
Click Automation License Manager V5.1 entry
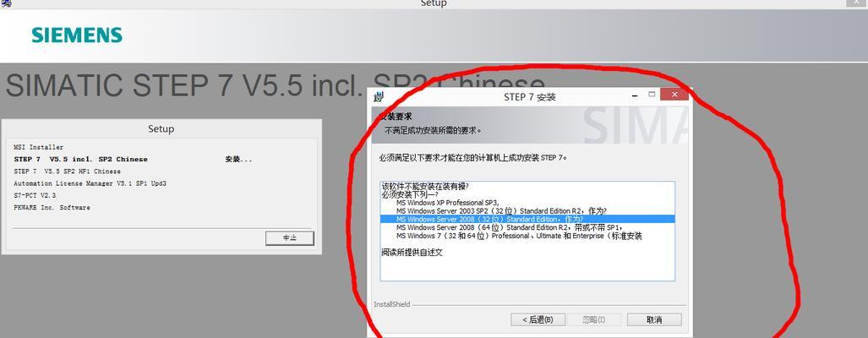pos(90,183)
